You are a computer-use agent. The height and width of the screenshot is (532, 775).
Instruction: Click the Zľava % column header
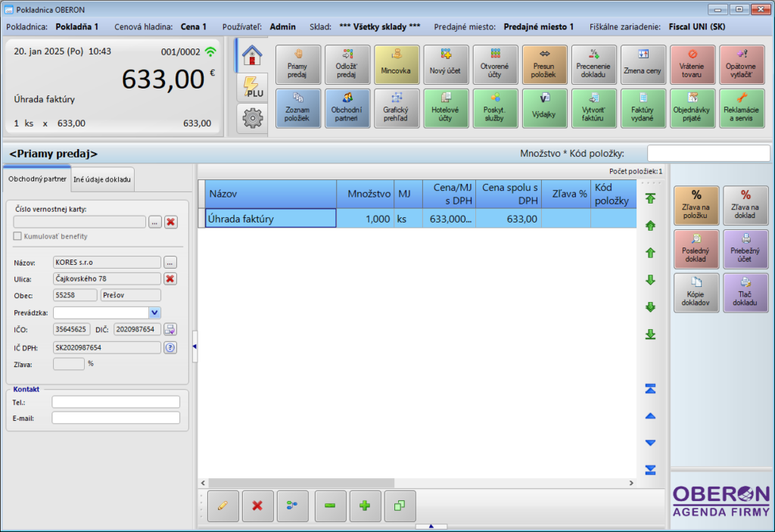[566, 194]
